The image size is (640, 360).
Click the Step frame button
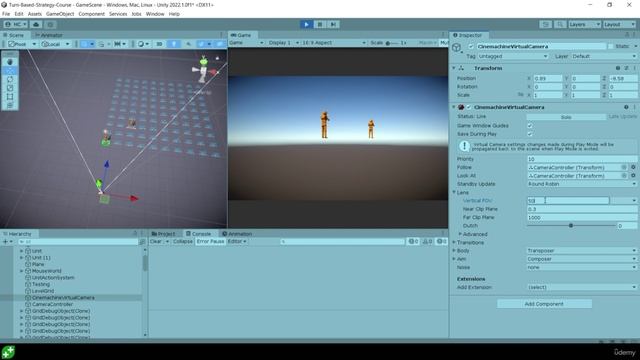(x=333, y=24)
